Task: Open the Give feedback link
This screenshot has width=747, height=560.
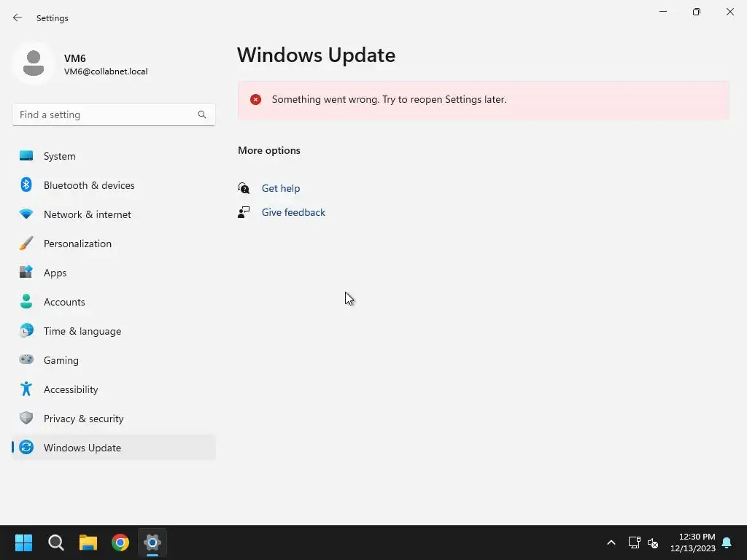Action: coord(293,212)
